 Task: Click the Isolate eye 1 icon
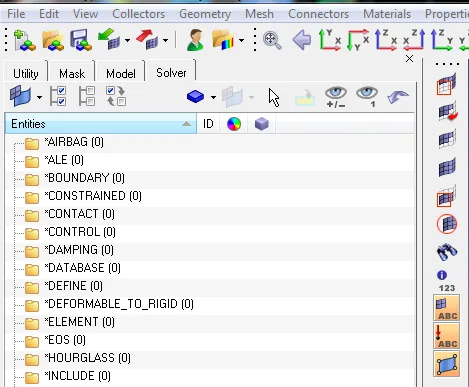[x=367, y=97]
